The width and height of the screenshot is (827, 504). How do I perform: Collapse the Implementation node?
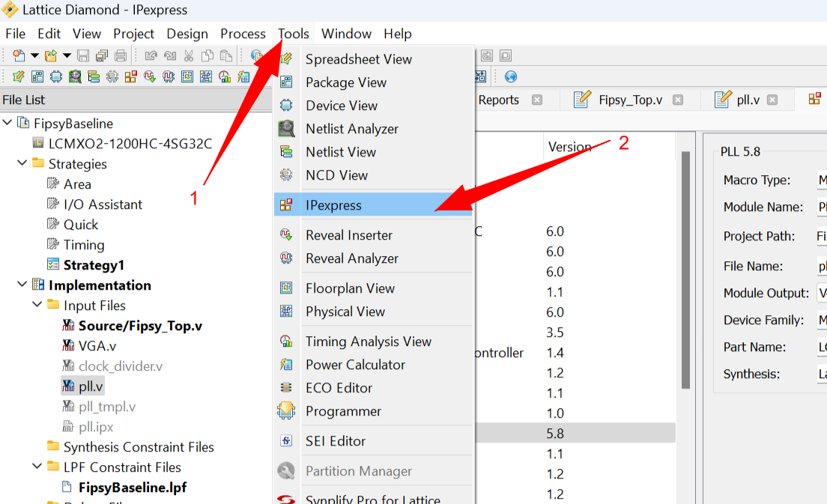pyautogui.click(x=22, y=284)
